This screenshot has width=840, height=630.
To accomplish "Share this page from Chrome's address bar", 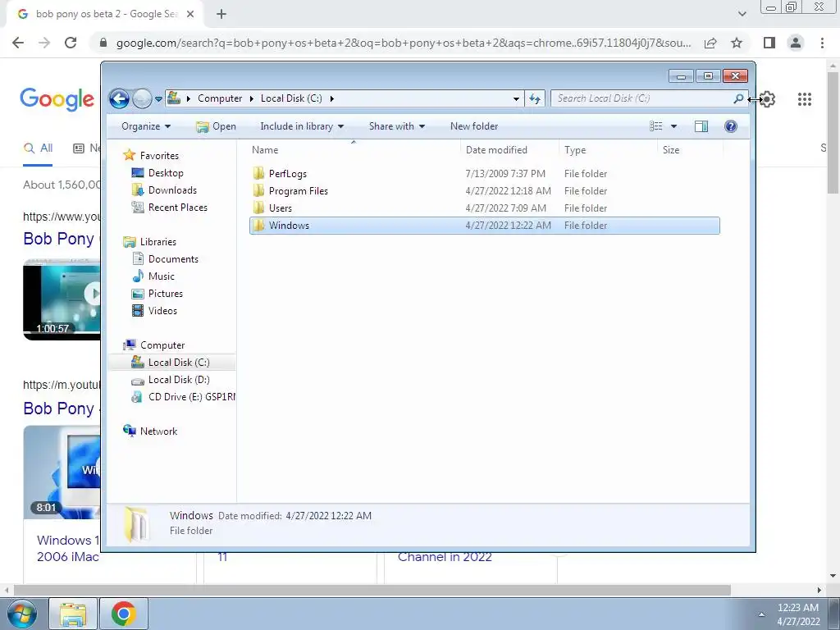I will click(710, 43).
